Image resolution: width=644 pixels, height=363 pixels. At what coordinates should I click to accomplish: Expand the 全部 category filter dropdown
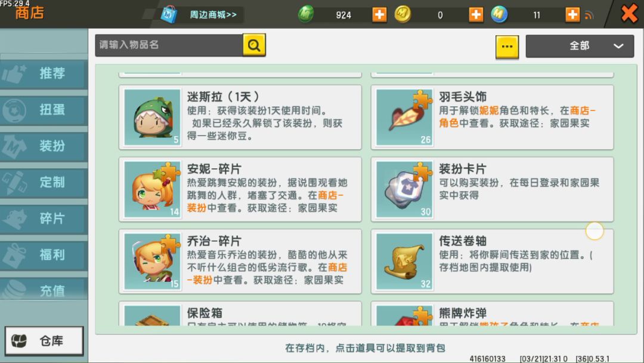pyautogui.click(x=580, y=45)
